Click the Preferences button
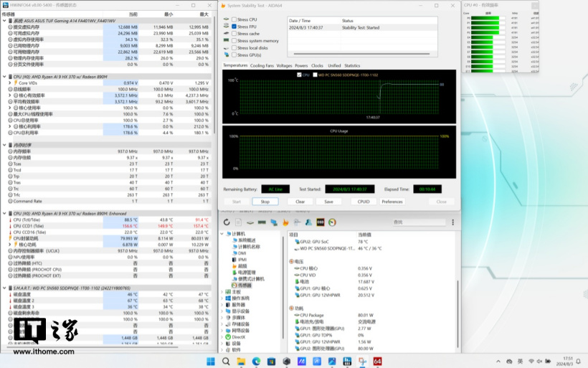588x368 pixels. [x=392, y=202]
